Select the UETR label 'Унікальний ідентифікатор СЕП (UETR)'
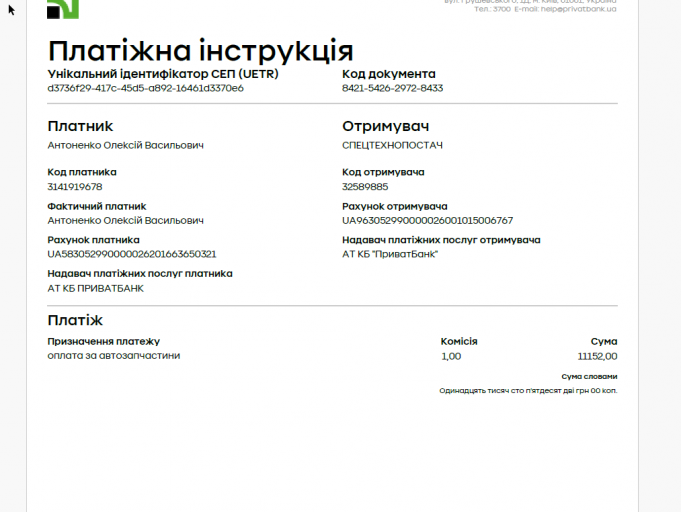Screen dimensions: 681x512 163,74
